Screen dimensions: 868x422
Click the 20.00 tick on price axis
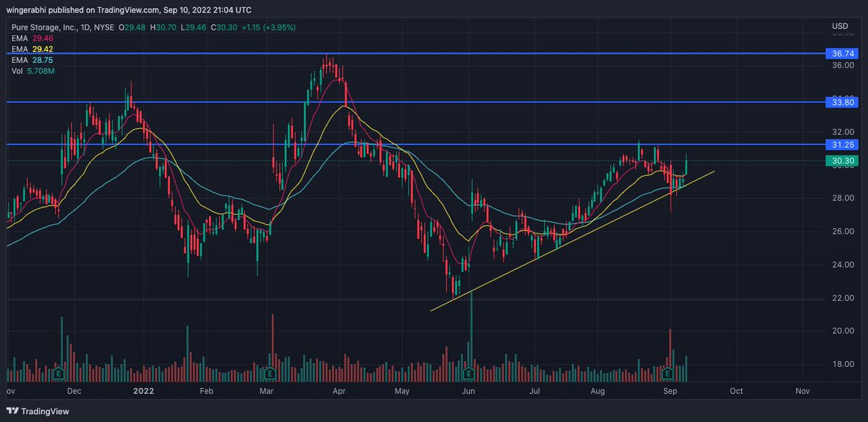point(843,332)
